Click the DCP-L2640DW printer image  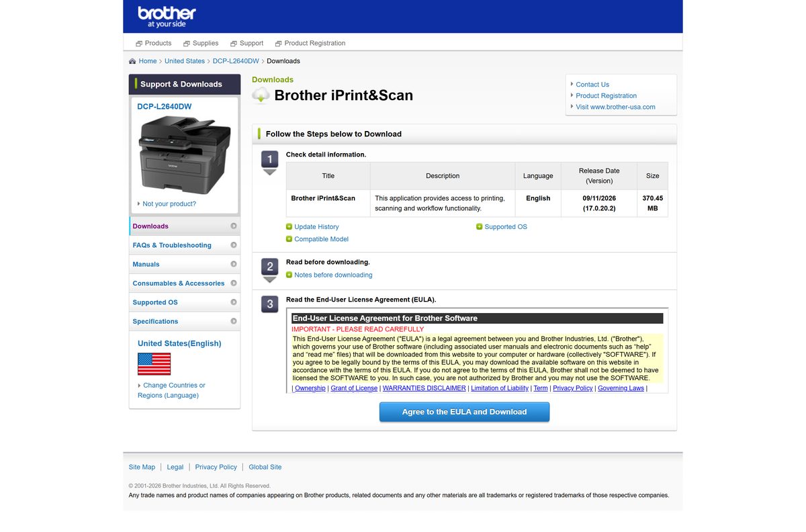pyautogui.click(x=185, y=154)
